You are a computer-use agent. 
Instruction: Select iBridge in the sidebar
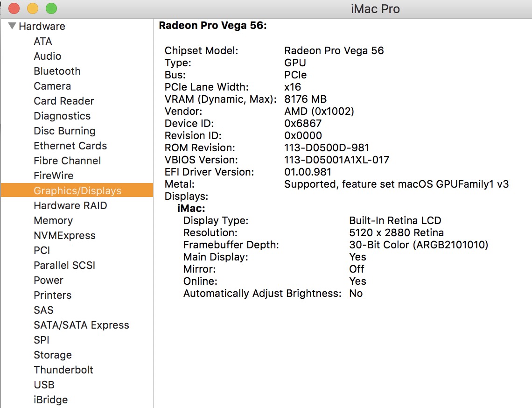click(50, 400)
